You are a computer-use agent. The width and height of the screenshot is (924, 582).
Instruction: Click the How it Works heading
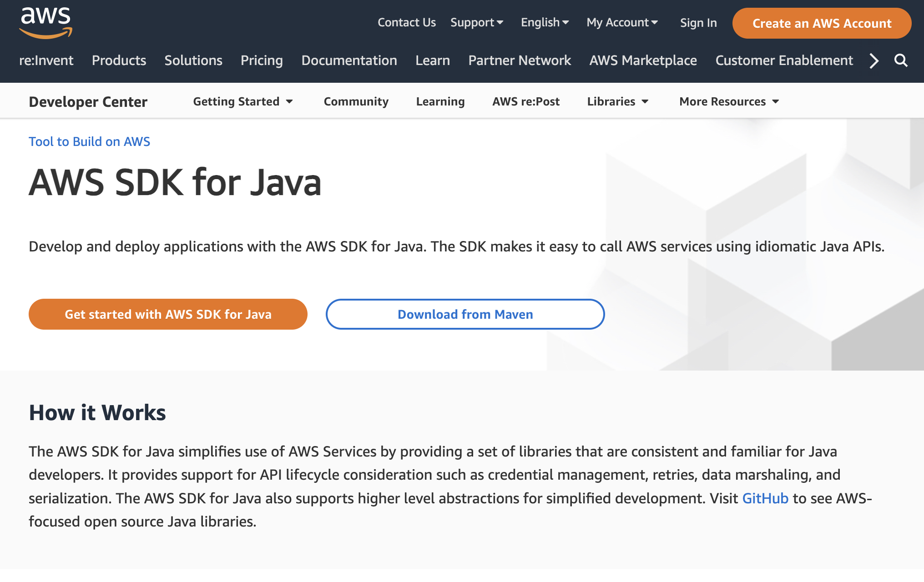pos(97,413)
